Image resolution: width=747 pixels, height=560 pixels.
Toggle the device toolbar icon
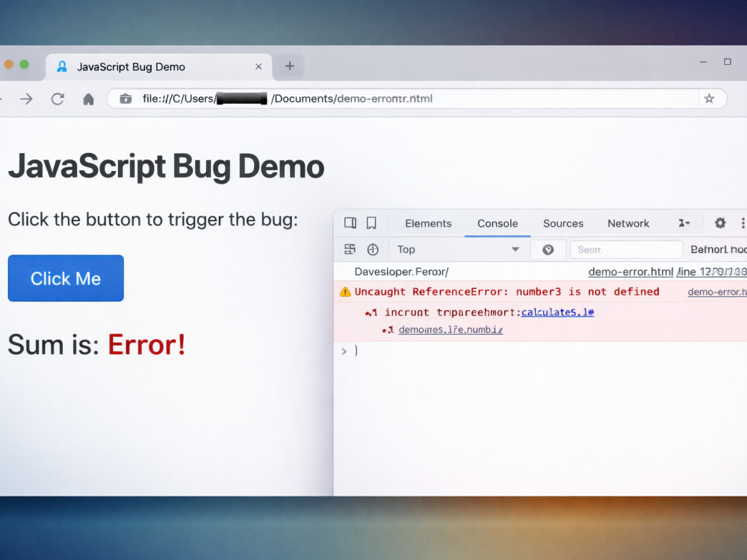coord(371,223)
